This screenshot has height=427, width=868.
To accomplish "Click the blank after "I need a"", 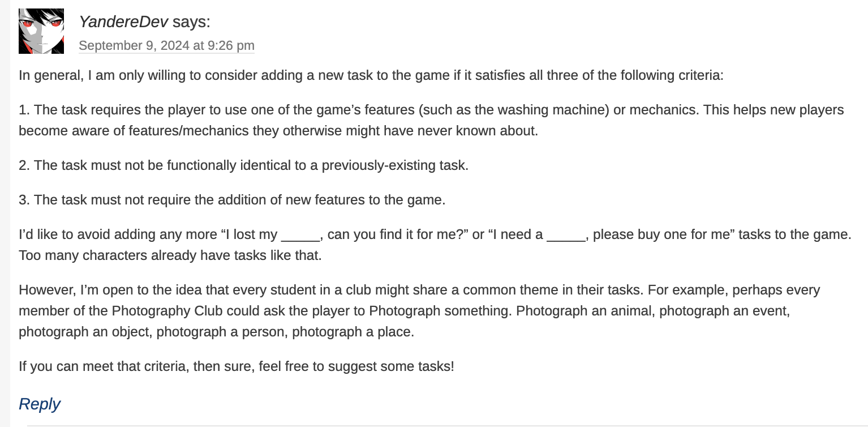I will 566,234.
